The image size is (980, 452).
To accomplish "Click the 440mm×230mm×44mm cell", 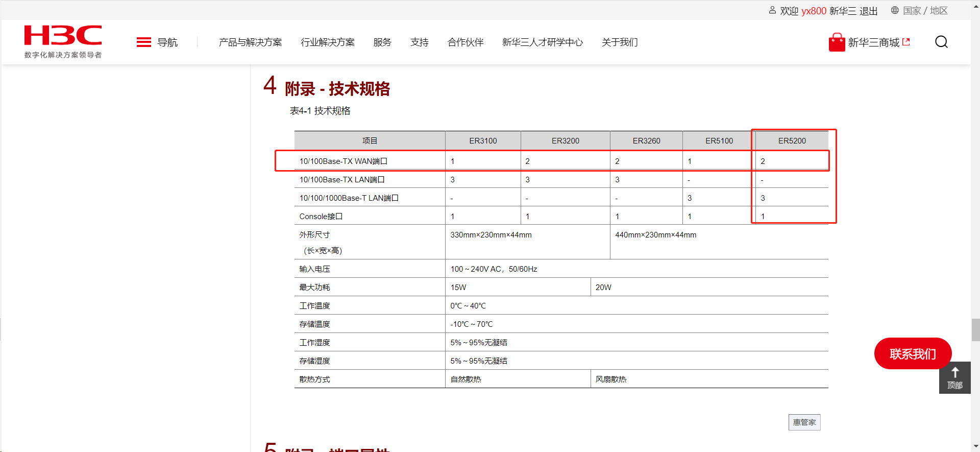I will (656, 235).
